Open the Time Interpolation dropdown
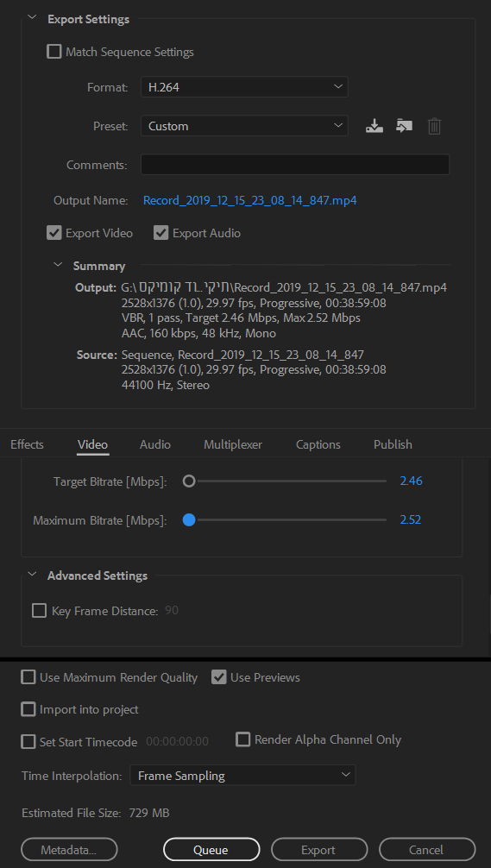The height and width of the screenshot is (868, 491). (242, 775)
